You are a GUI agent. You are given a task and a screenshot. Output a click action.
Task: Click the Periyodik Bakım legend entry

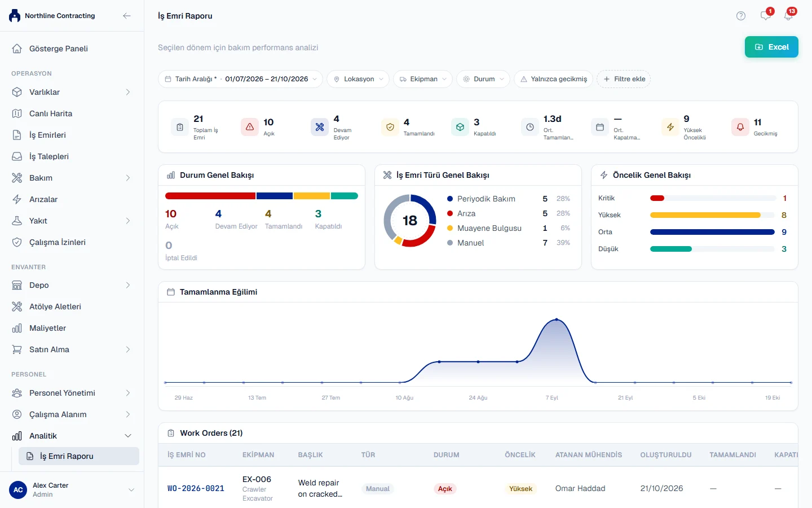(509, 199)
